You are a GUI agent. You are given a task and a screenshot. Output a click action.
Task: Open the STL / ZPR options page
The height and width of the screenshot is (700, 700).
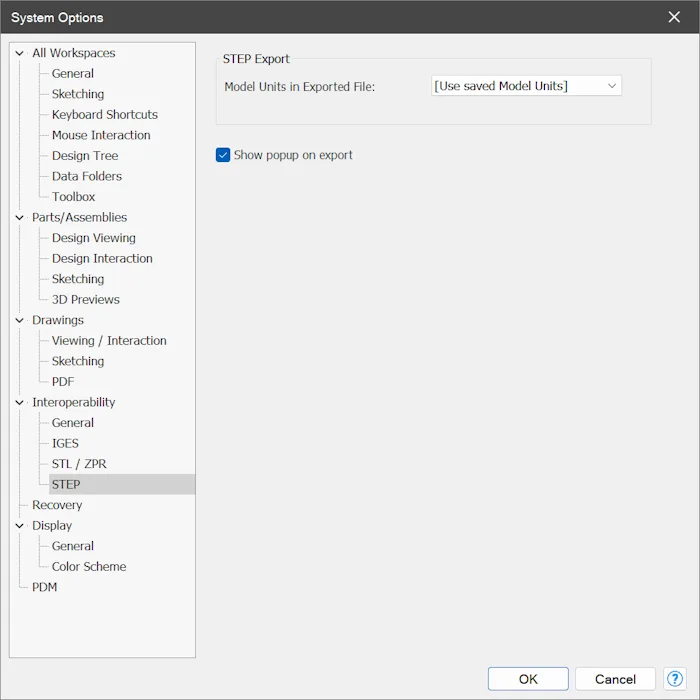(79, 463)
